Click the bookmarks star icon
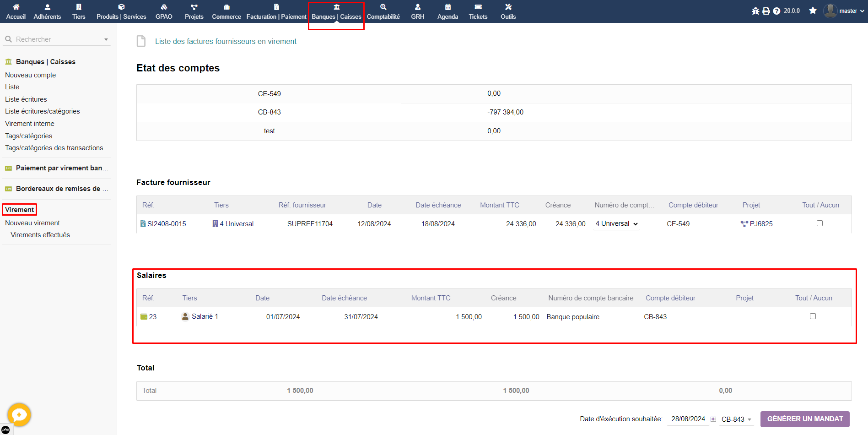The height and width of the screenshot is (435, 868). tap(813, 11)
